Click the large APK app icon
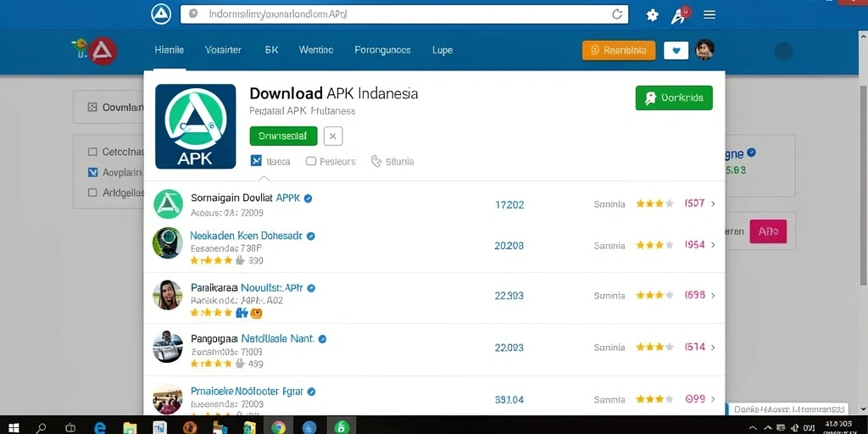The image size is (868, 434). (x=196, y=126)
